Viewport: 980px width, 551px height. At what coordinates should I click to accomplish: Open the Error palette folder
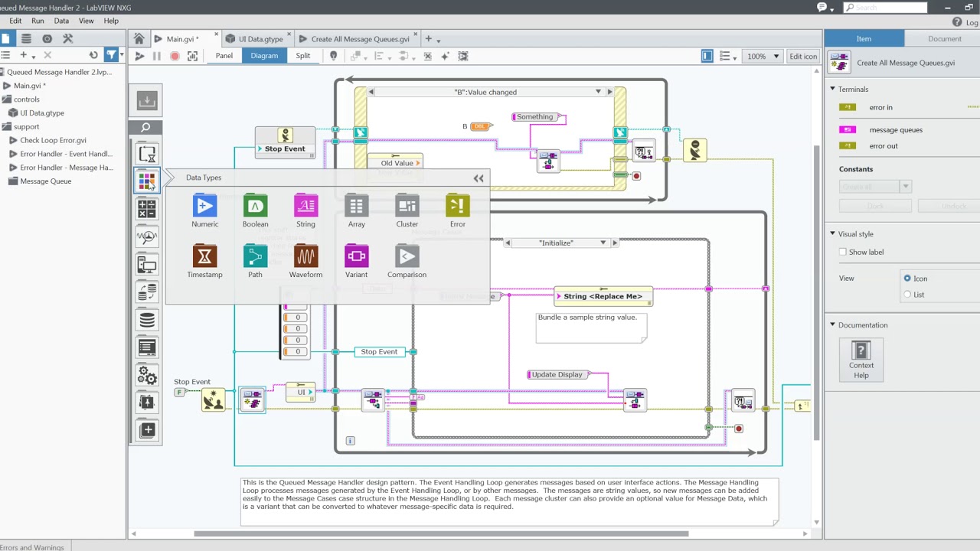click(x=458, y=211)
